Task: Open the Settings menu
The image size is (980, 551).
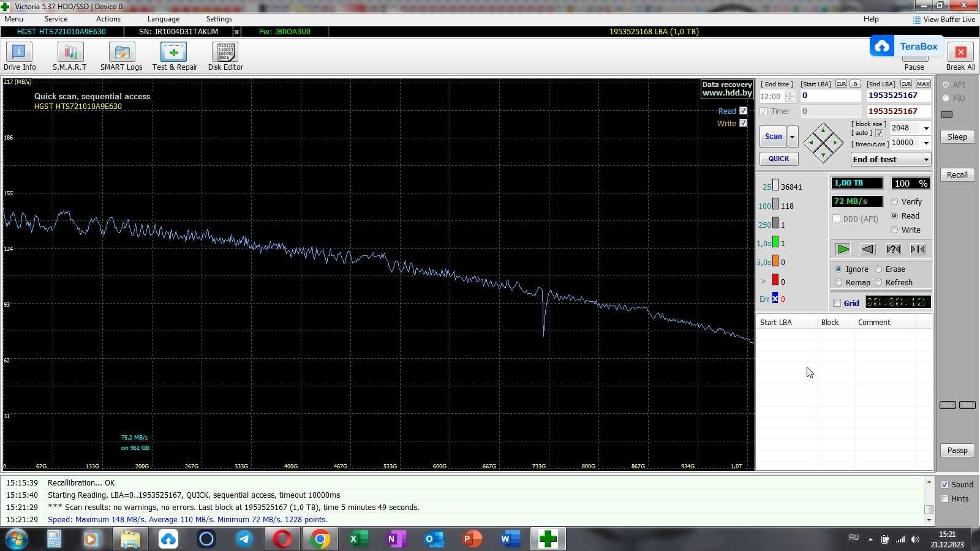Action: click(219, 19)
